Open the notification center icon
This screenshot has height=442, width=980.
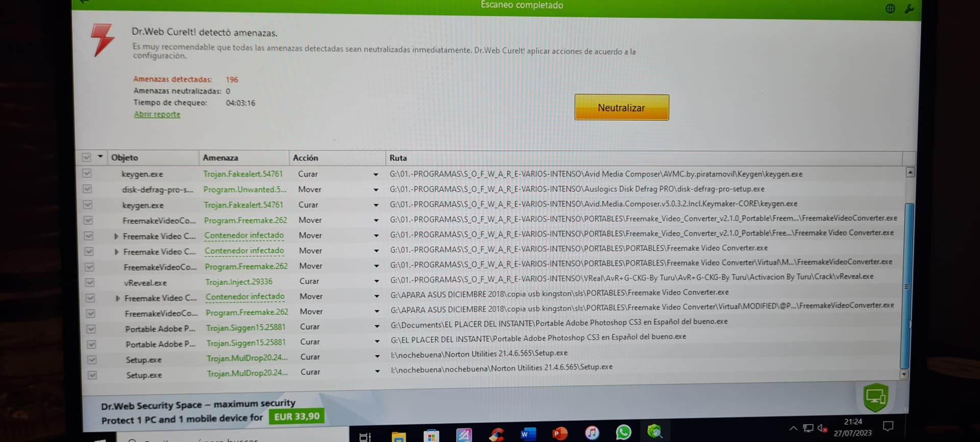point(888,426)
